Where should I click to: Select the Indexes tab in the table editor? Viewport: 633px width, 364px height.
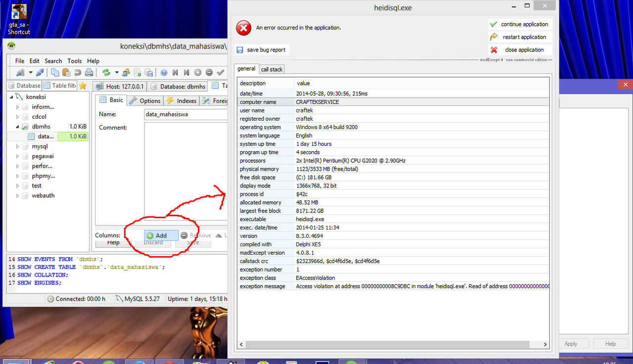click(x=181, y=100)
